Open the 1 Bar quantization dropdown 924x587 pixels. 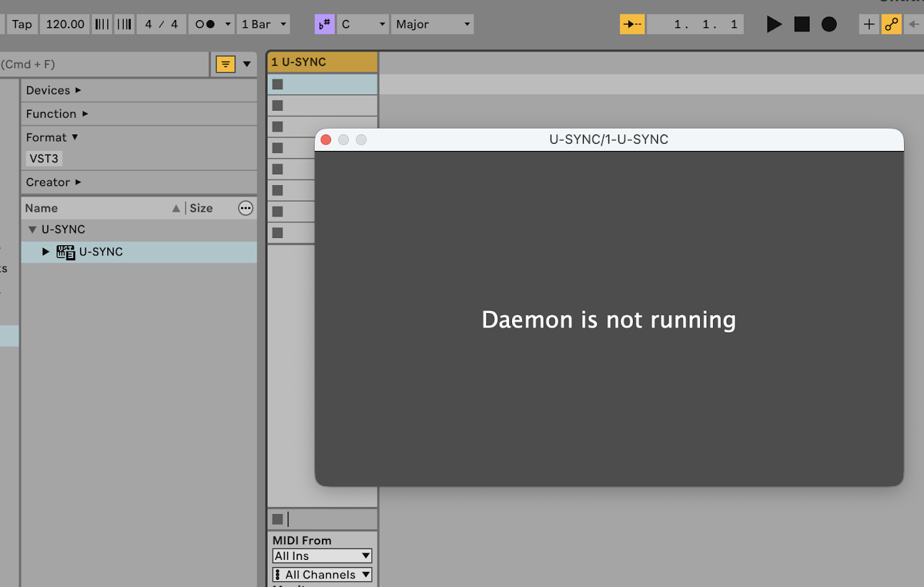(x=263, y=24)
